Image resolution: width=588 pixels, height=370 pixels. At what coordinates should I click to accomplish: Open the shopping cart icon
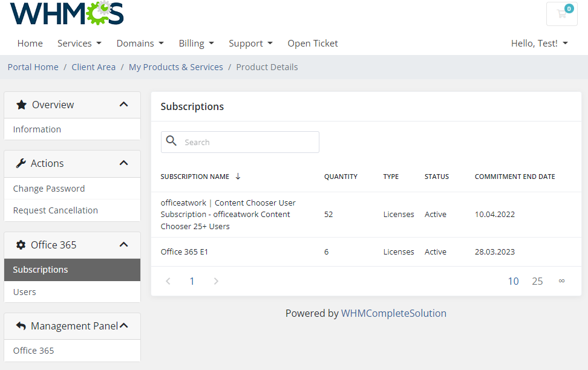(x=562, y=15)
